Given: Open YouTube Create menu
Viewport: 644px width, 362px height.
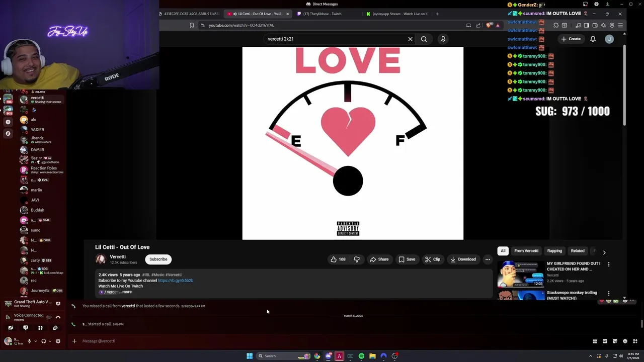Looking at the screenshot, I should (x=571, y=39).
